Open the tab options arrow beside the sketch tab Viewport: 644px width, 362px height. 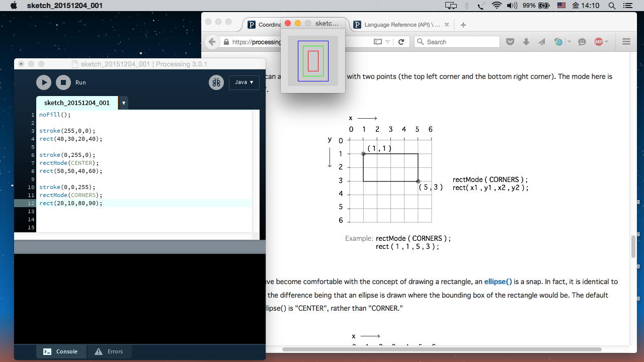pyautogui.click(x=123, y=103)
